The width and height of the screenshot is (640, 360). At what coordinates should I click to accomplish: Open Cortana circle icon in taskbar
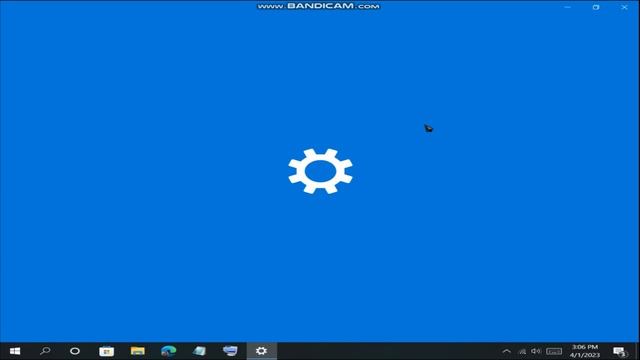coord(75,351)
